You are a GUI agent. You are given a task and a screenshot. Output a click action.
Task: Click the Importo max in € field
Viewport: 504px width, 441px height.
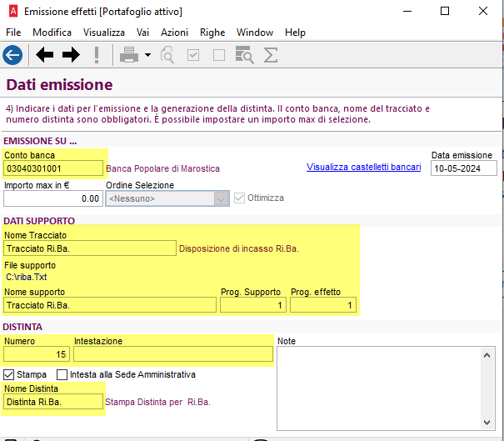coord(53,198)
